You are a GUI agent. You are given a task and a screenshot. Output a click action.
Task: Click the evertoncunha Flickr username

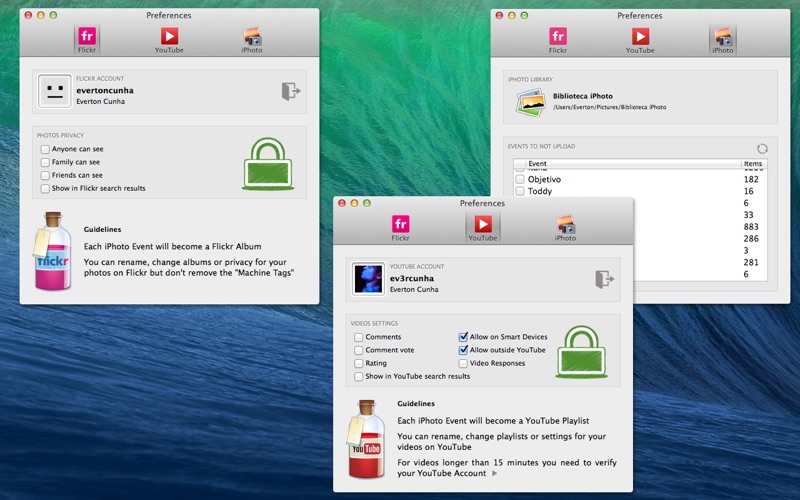[x=105, y=90]
